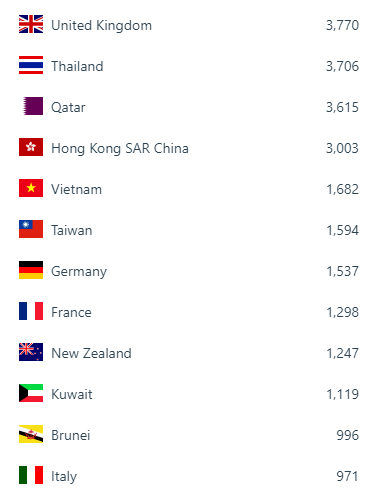Viewport: 380px width, 497px height.
Task: Click the United Kingdom flag icon
Action: (31, 24)
